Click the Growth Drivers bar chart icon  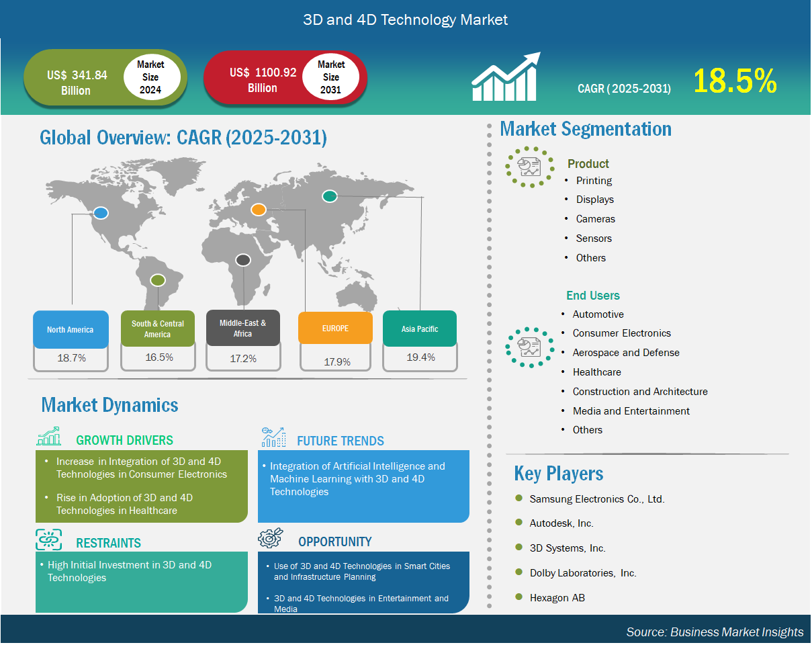click(x=49, y=437)
